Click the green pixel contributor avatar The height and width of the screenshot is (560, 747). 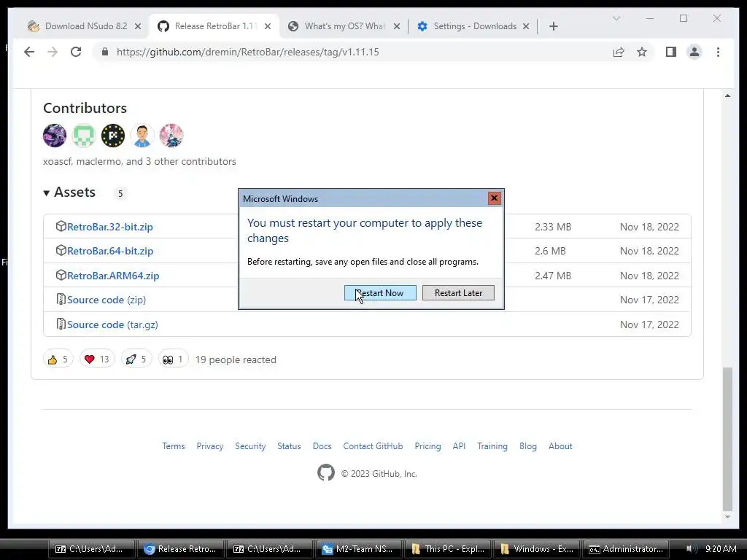click(84, 135)
